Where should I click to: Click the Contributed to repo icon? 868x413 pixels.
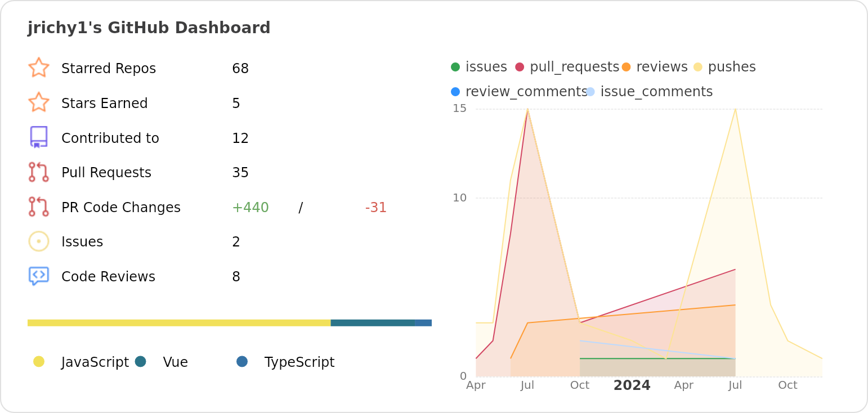(x=39, y=137)
